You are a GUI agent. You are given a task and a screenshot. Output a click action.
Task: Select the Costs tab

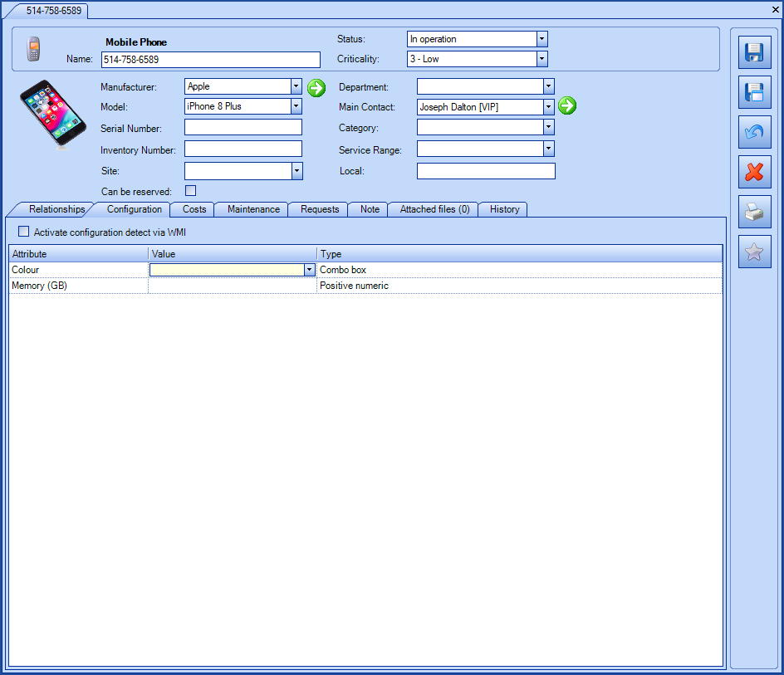pos(192,209)
